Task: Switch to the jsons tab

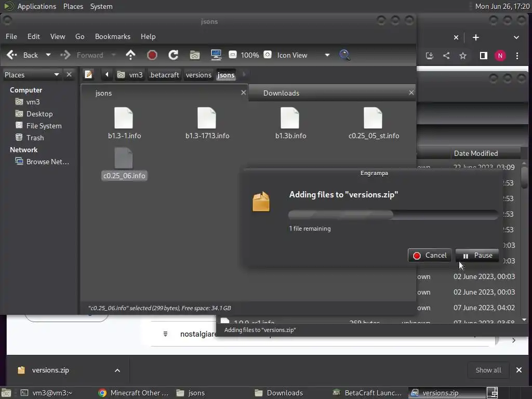Action: [x=164, y=93]
